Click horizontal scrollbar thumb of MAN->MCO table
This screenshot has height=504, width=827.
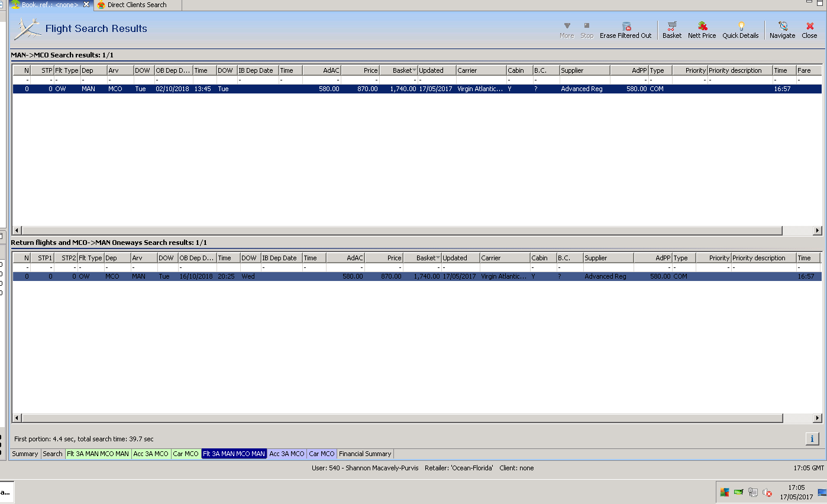point(402,231)
